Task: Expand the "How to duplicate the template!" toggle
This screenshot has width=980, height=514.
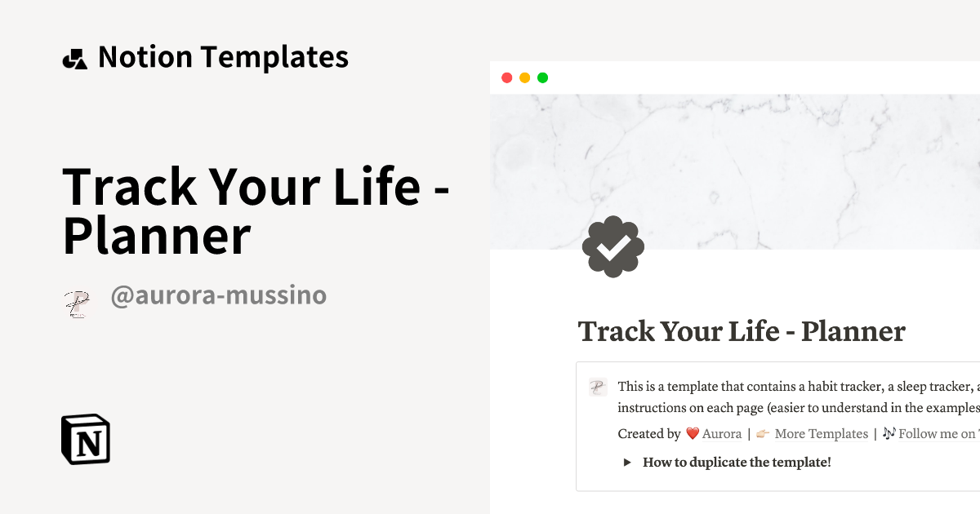Action: [736, 462]
